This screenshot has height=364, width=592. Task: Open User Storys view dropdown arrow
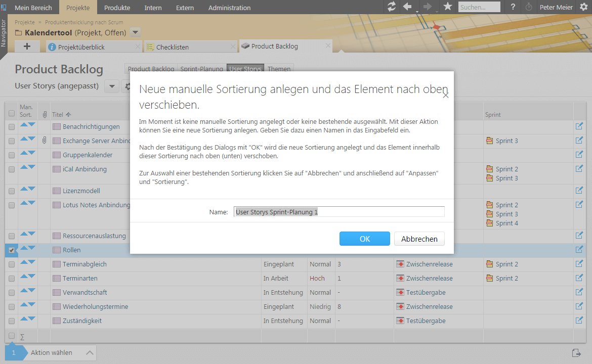111,86
